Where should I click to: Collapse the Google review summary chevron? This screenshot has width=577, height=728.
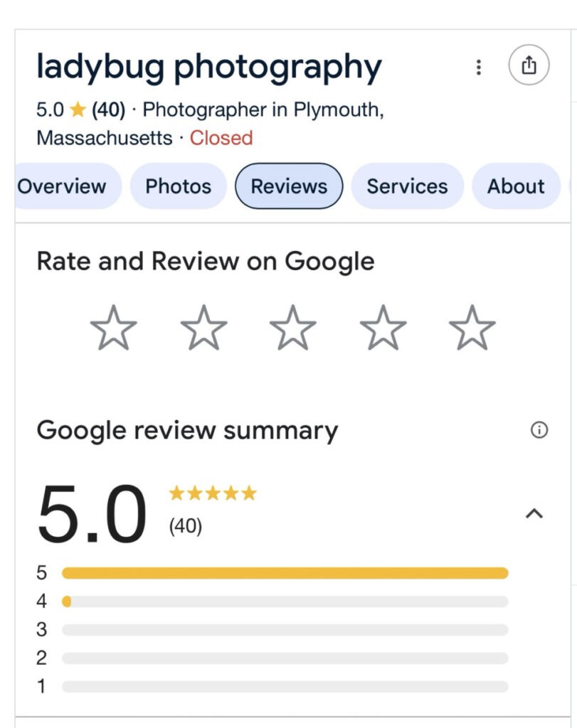(x=534, y=513)
